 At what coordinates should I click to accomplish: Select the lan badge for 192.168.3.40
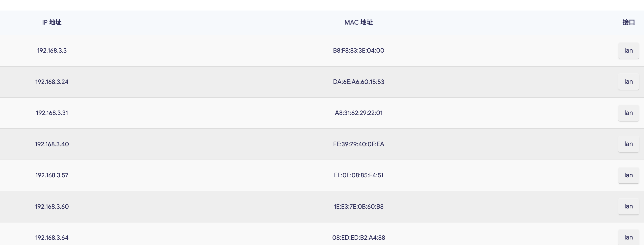tap(628, 144)
